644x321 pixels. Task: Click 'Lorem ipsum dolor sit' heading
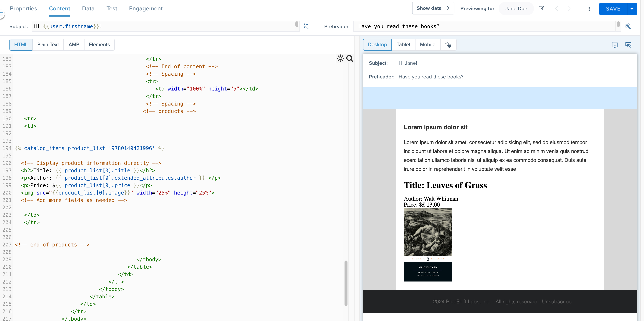click(x=436, y=127)
